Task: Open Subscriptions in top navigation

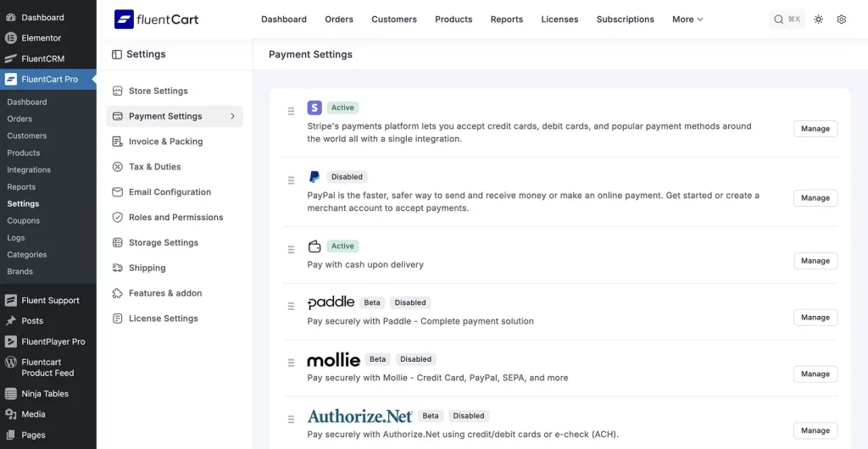Action: point(625,19)
